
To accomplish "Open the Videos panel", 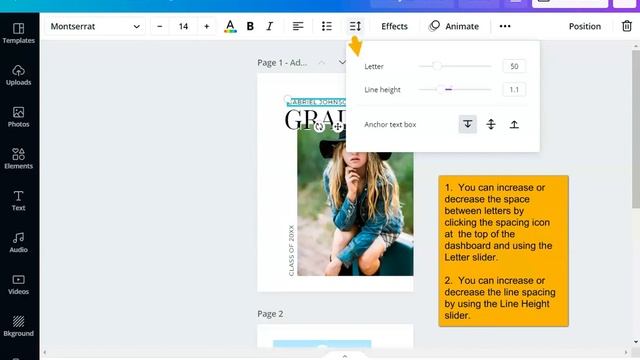I will [18, 284].
